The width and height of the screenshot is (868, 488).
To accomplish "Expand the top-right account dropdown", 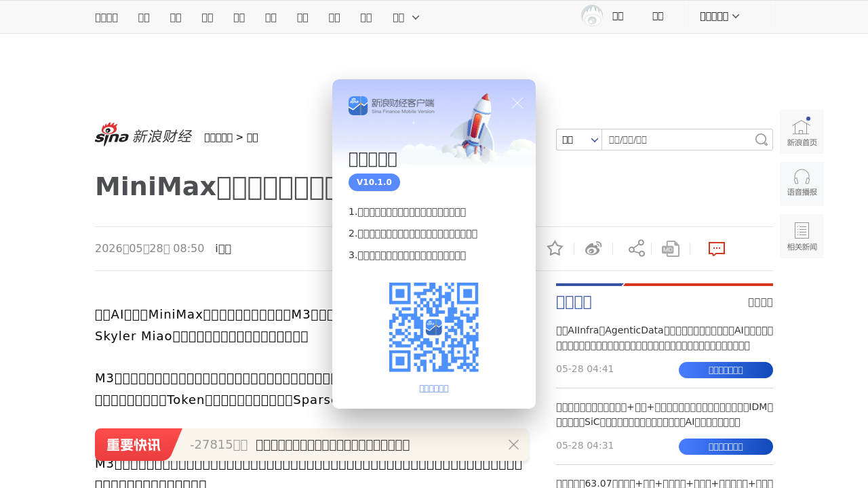I will [x=719, y=16].
